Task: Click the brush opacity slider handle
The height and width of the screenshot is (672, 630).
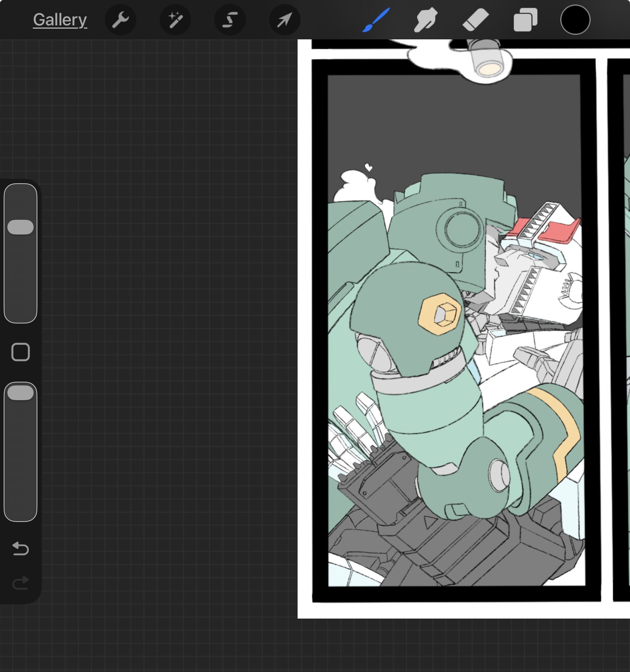Action: pos(21,393)
